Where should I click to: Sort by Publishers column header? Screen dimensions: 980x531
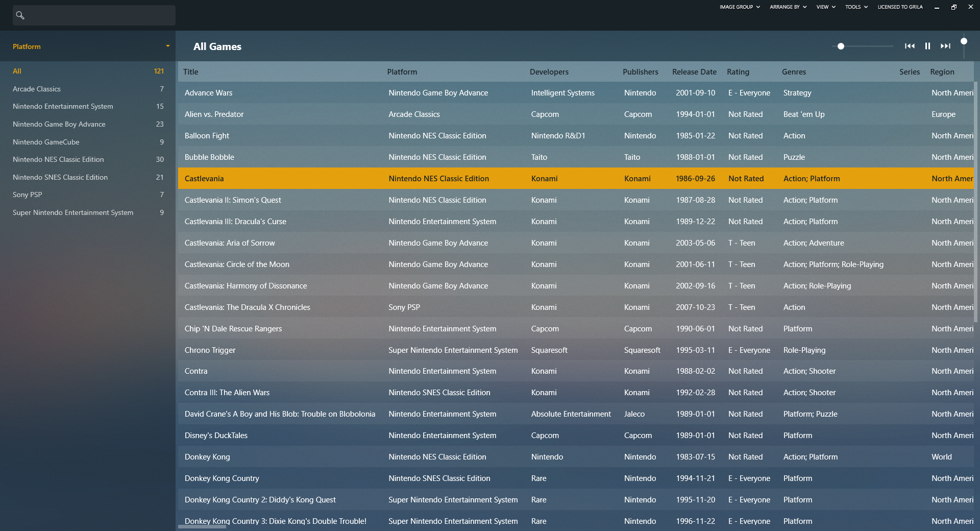pyautogui.click(x=640, y=72)
